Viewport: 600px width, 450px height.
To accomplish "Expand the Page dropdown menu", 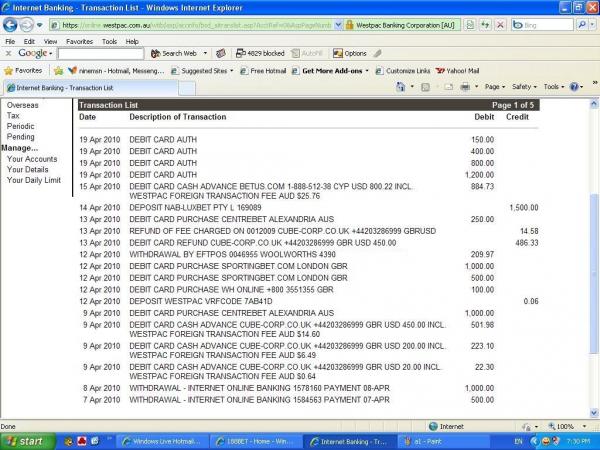I will [x=494, y=87].
